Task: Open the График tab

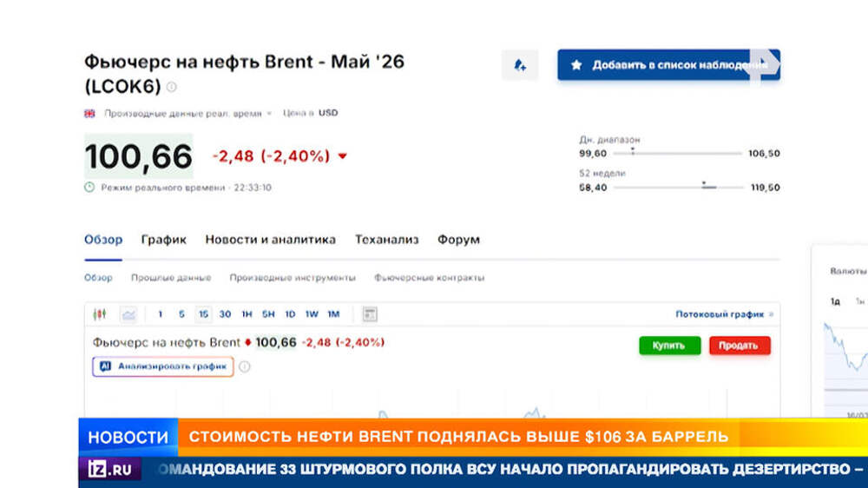Action: tap(163, 240)
